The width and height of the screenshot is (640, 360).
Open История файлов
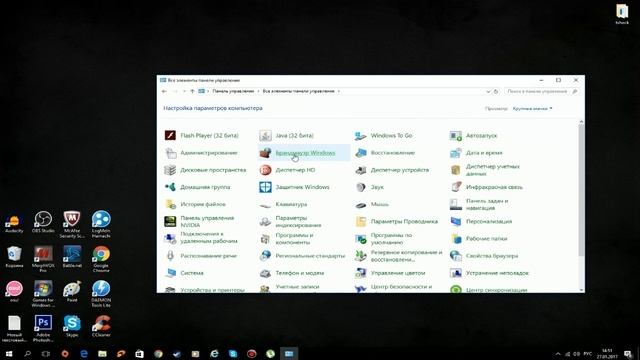tap(195, 204)
